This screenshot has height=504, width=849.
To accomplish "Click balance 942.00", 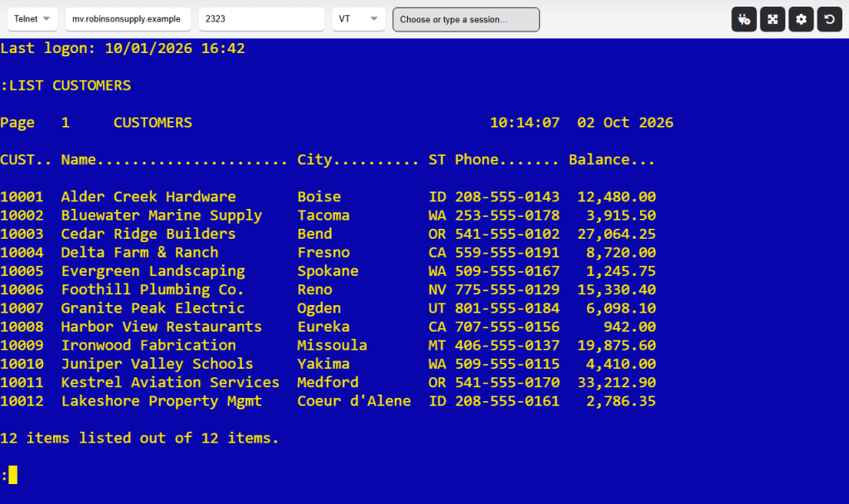I will pos(630,327).
